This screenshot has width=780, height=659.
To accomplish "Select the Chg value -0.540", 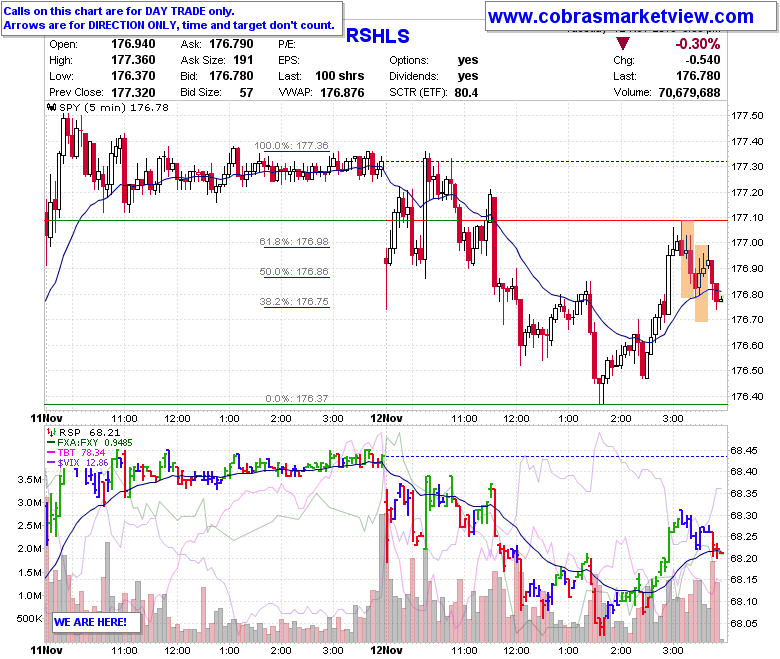I will pos(703,60).
